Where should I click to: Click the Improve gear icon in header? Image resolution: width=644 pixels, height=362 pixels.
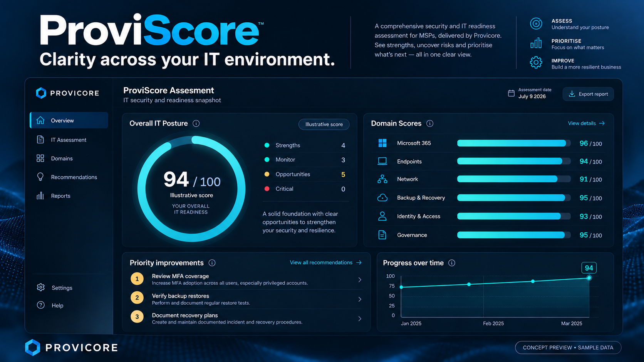(536, 62)
